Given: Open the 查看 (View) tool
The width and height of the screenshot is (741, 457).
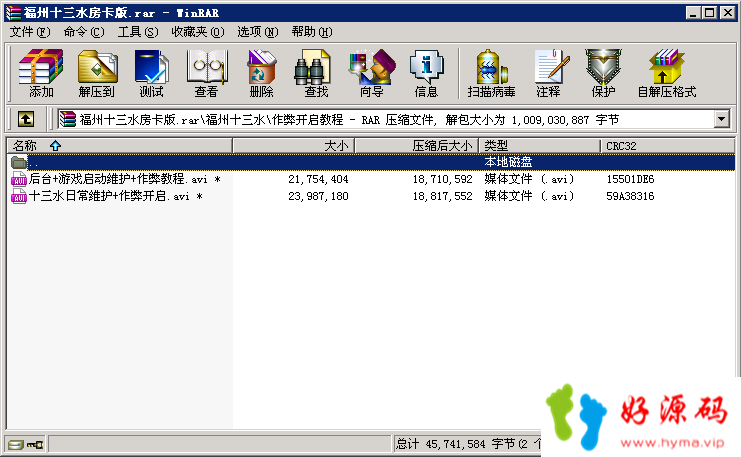Looking at the screenshot, I should [x=207, y=73].
